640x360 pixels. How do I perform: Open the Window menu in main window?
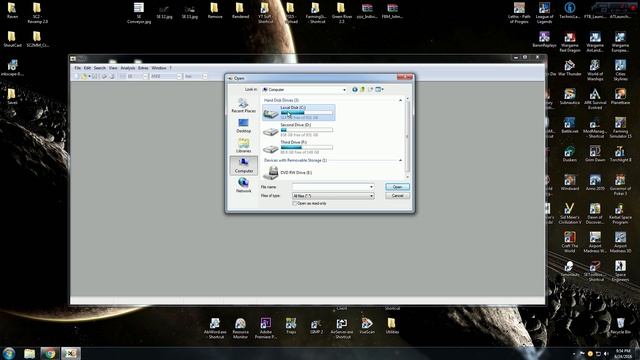[x=159, y=68]
